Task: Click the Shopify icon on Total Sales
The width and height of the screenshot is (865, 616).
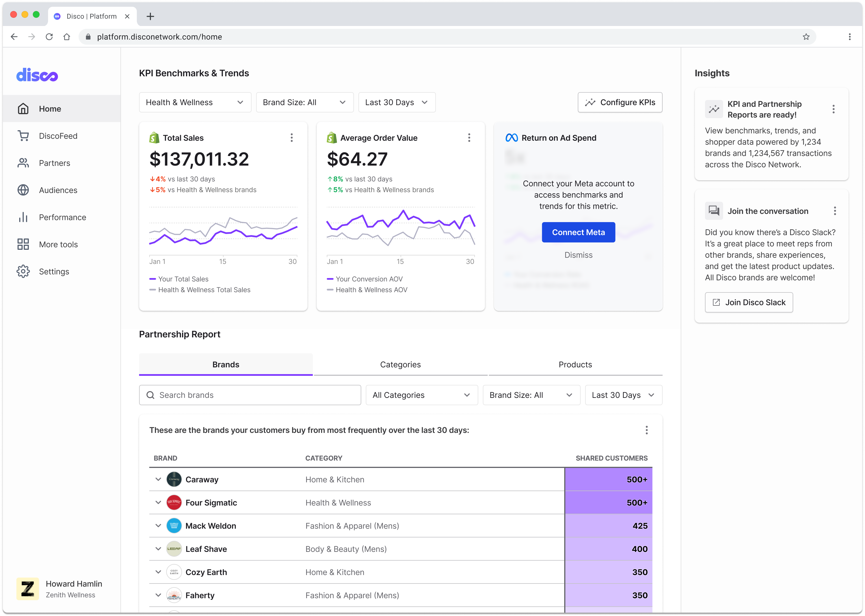Action: point(154,138)
